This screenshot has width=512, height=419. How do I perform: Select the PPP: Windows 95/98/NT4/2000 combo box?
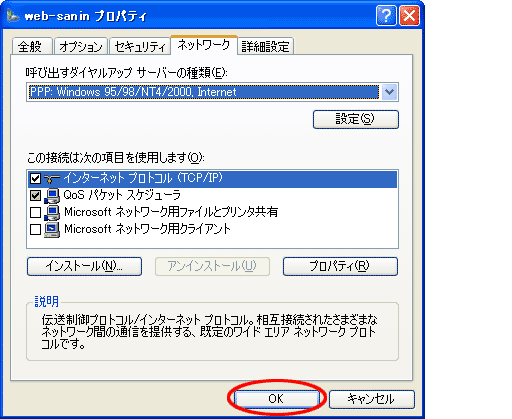click(x=212, y=92)
